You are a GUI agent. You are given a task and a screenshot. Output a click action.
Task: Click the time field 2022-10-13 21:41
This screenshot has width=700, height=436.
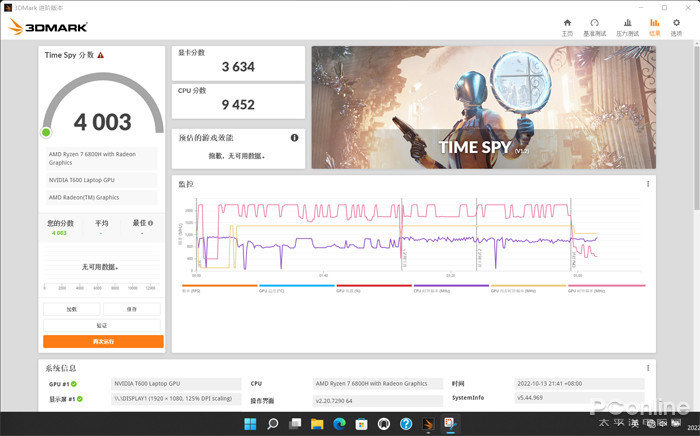(x=579, y=384)
